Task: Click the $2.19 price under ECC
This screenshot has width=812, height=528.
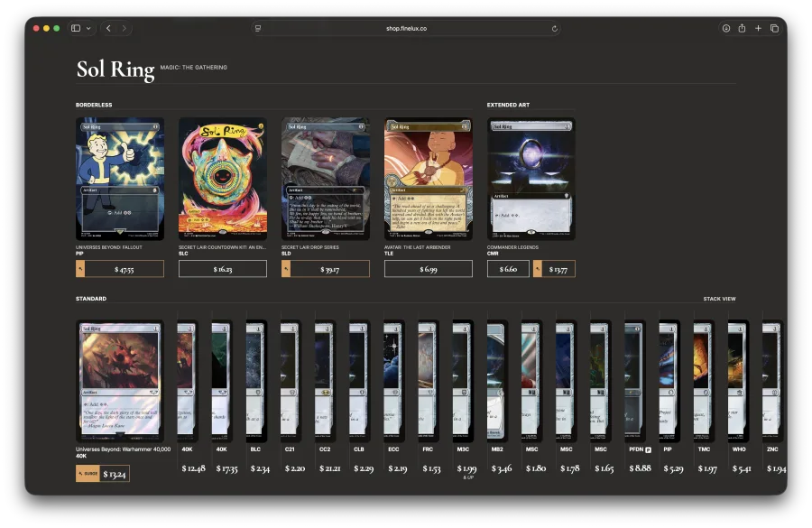Action: (x=398, y=468)
